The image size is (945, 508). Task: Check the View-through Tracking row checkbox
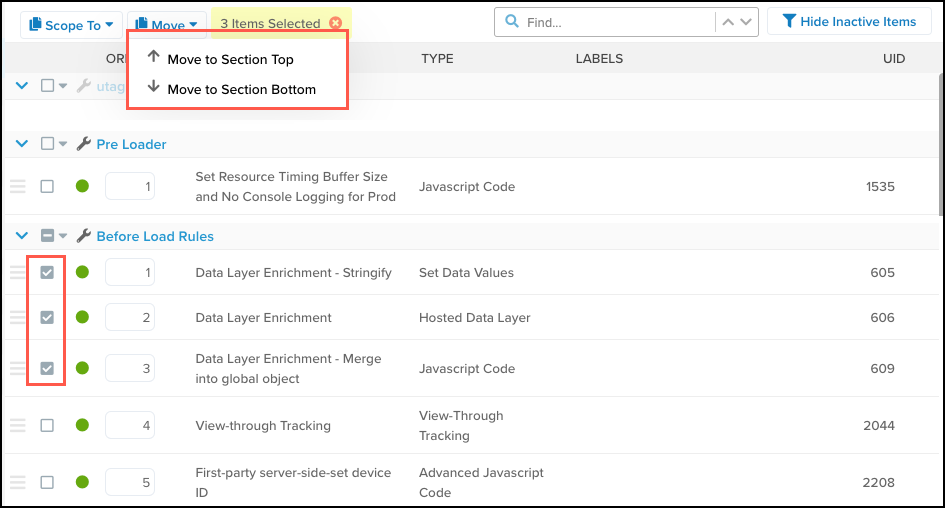(47, 425)
